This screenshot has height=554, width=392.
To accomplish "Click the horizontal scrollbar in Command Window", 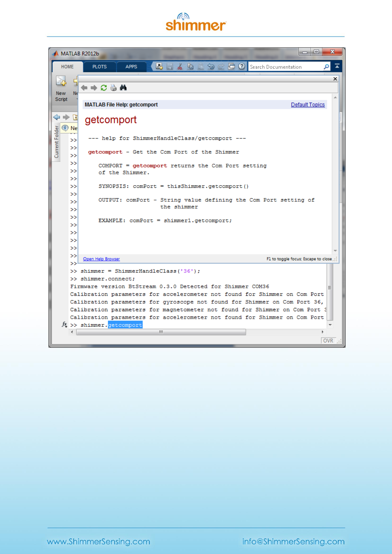I will pyautogui.click(x=161, y=332).
